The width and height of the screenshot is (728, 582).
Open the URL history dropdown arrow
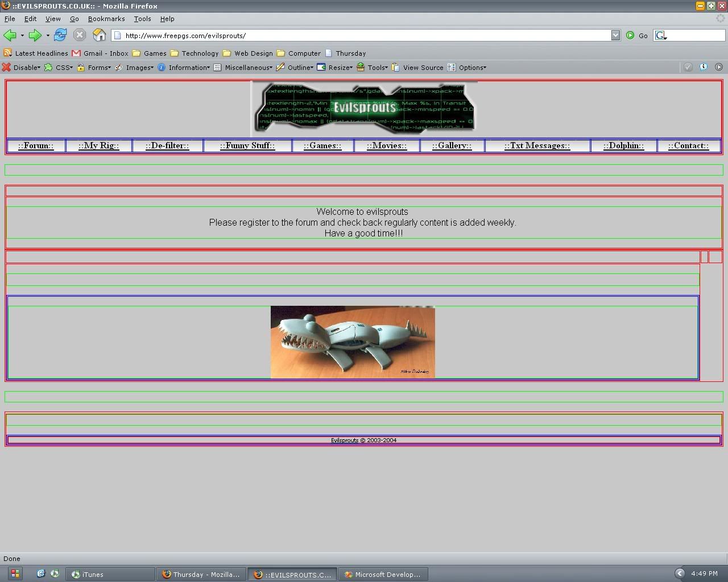(615, 35)
